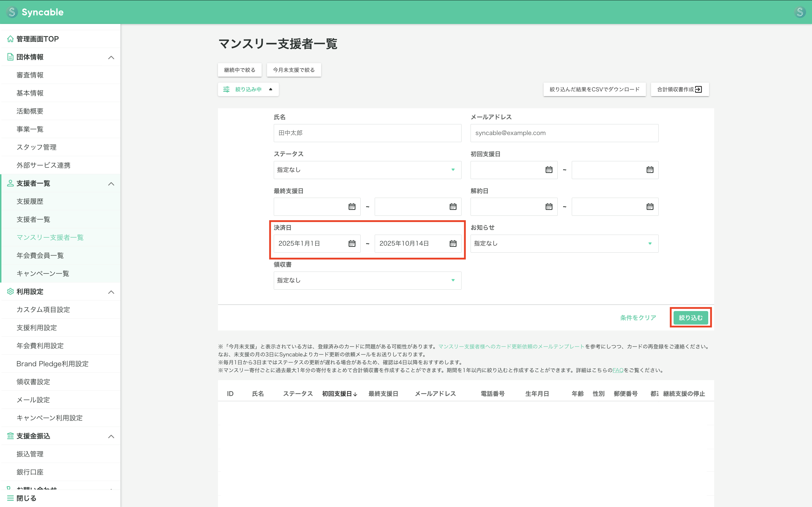Click the hamburger icon next to 閉じる
812x507 pixels.
tap(10, 498)
